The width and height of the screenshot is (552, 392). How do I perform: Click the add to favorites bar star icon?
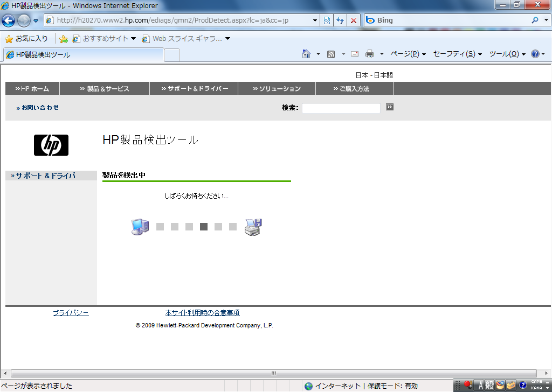pyautogui.click(x=64, y=39)
